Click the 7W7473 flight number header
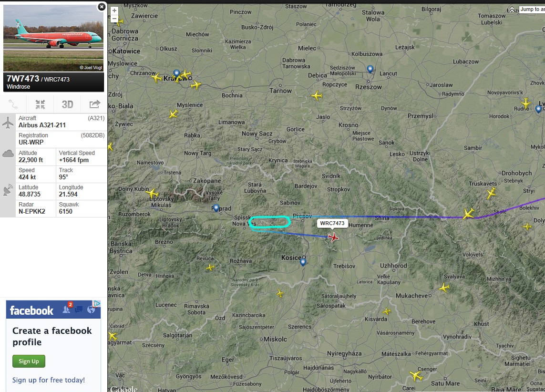This screenshot has height=392, width=545. (23, 79)
